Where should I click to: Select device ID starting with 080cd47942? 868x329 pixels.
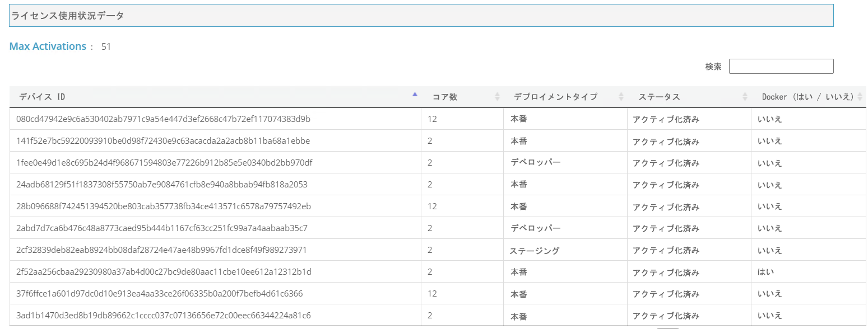[163, 119]
